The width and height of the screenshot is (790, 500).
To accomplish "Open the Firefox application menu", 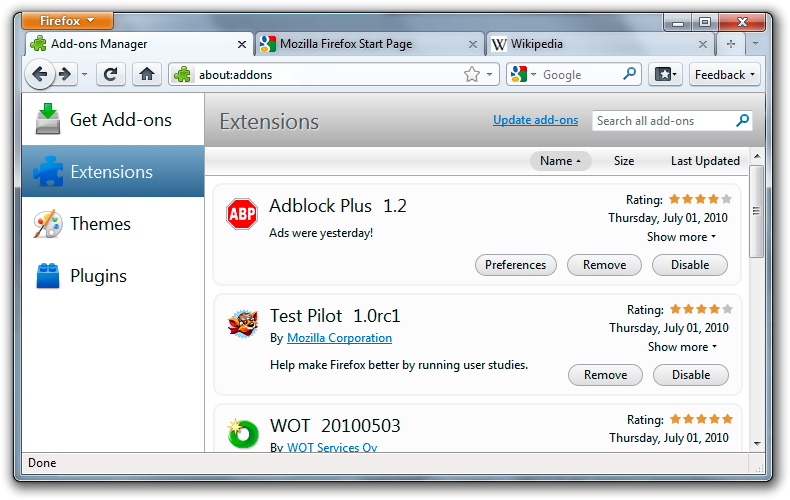I will (x=67, y=21).
